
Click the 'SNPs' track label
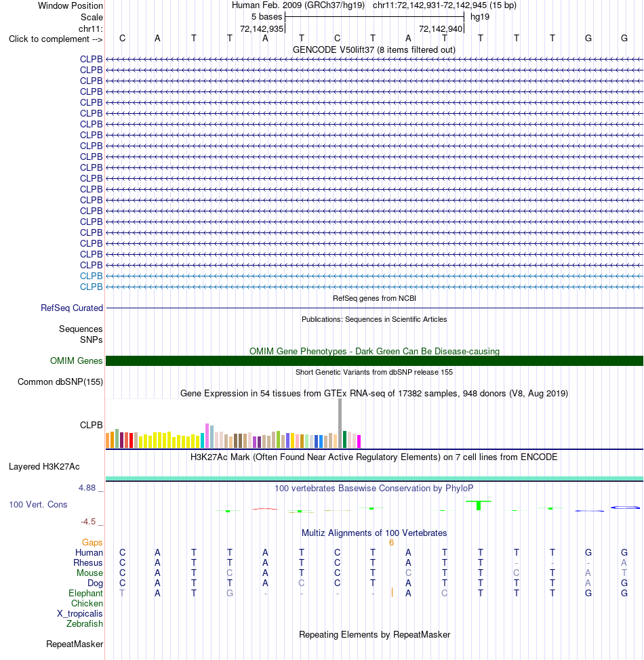click(92, 340)
